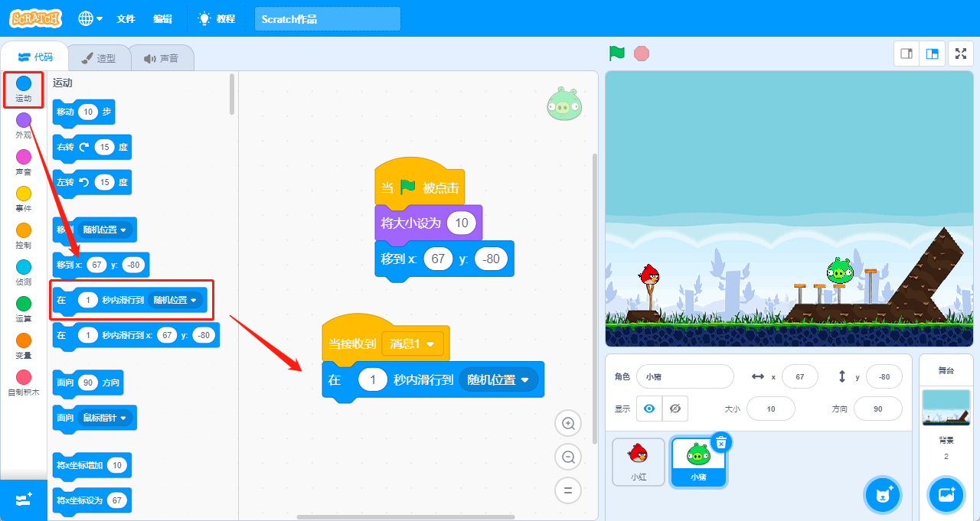This screenshot has height=521, width=980.
Task: Click the block palette vertical scrollbar
Action: coord(232,93)
